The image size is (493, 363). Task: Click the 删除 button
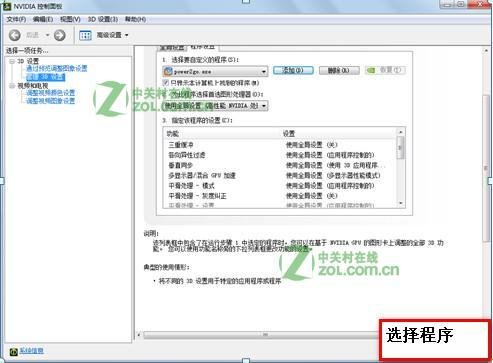[x=339, y=70]
